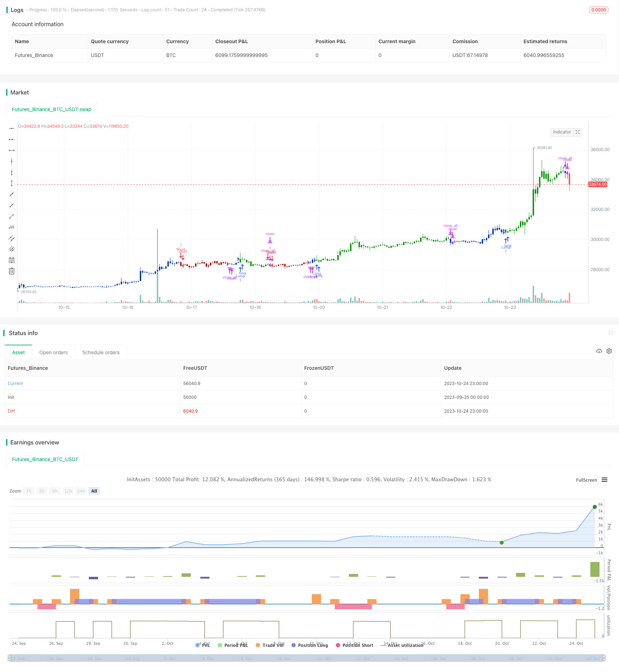Select the Fibonacci retracement lines tool
The image size is (619, 672).
(x=12, y=260)
